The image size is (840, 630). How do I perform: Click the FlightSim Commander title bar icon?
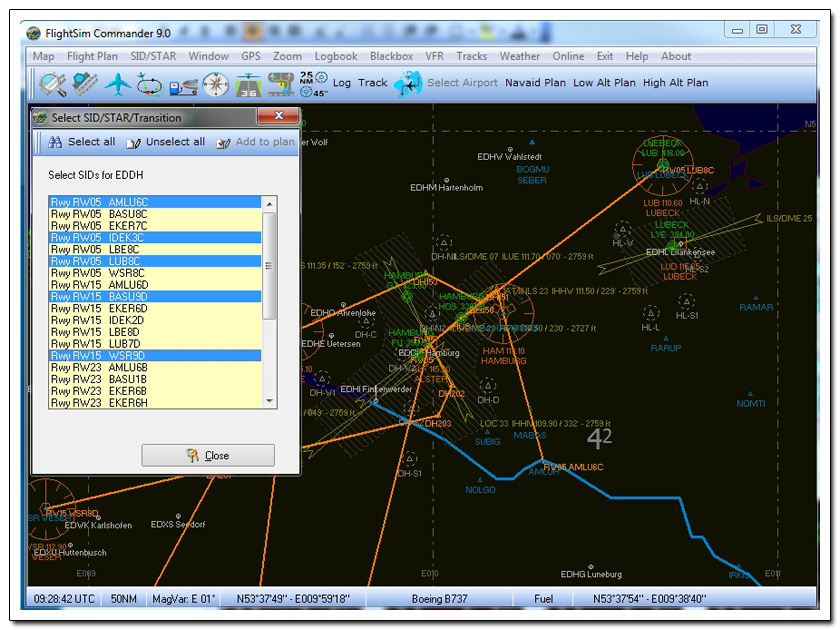pyautogui.click(x=33, y=33)
